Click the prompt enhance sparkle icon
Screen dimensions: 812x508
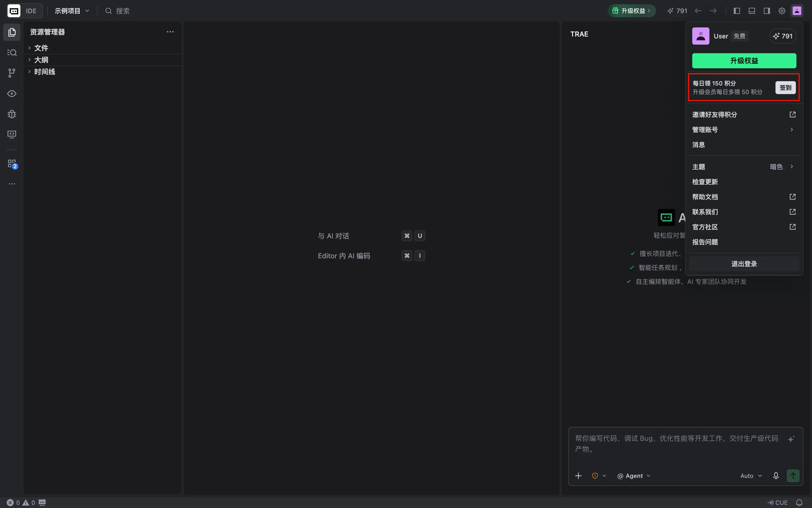[x=791, y=439]
